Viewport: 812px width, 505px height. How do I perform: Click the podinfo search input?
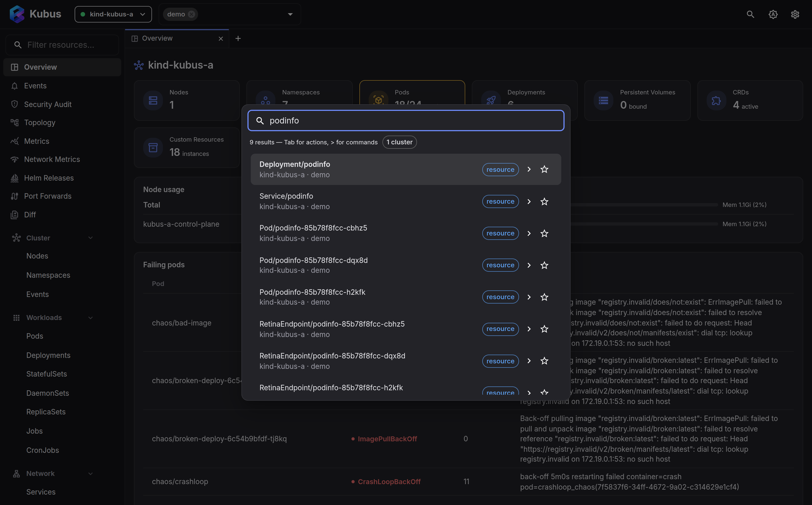[x=406, y=120]
